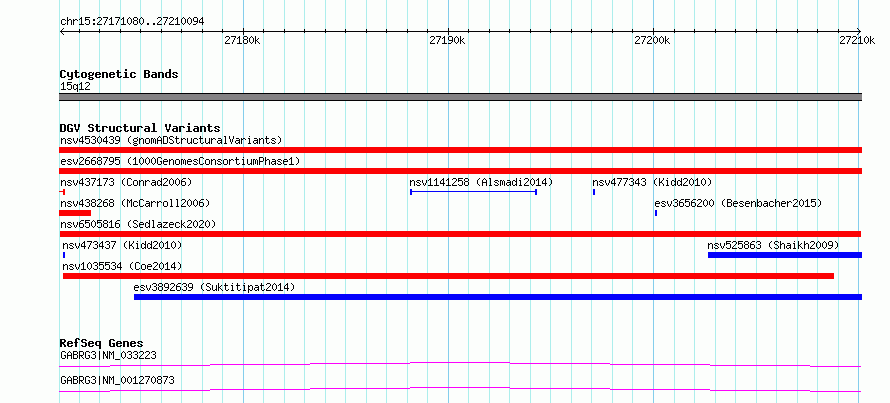Click the blue bar for nsv525863
This screenshot has width=890, height=403.
click(785, 255)
